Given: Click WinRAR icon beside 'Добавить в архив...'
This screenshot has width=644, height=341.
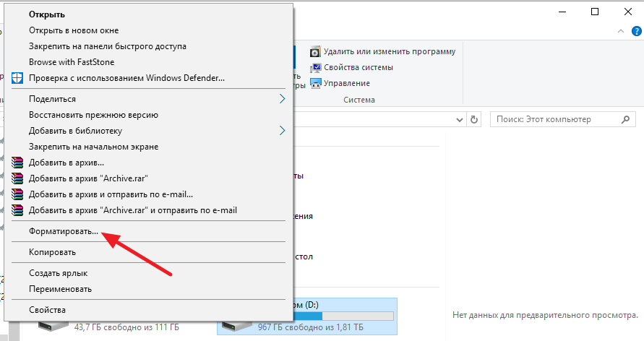Looking at the screenshot, I should tap(17, 163).
